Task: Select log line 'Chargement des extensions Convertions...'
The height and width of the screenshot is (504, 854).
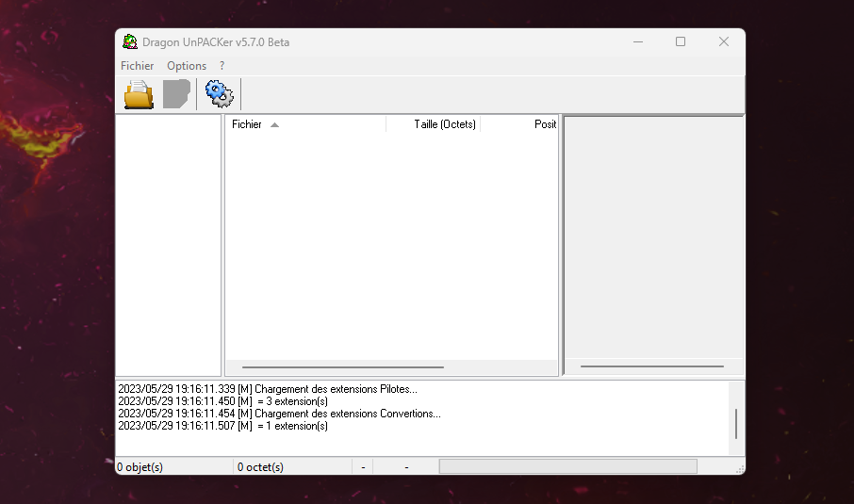Action: coord(279,414)
